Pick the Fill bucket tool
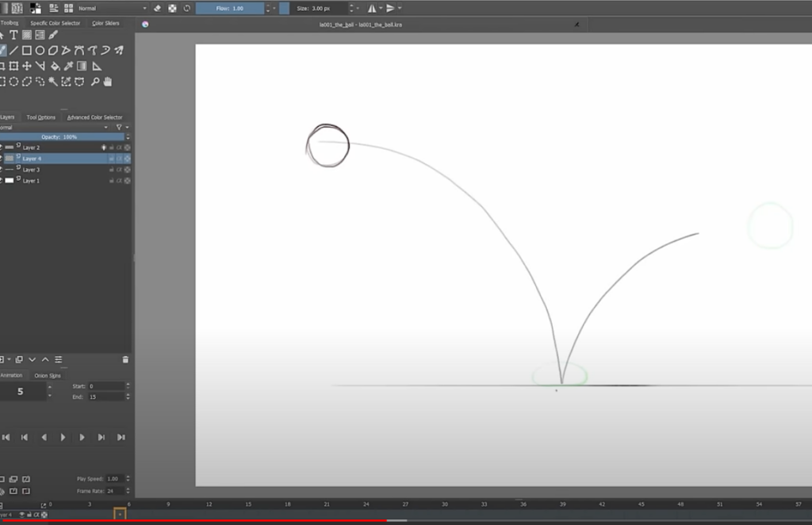Viewport: 812px width, 525px height. pyautogui.click(x=56, y=66)
